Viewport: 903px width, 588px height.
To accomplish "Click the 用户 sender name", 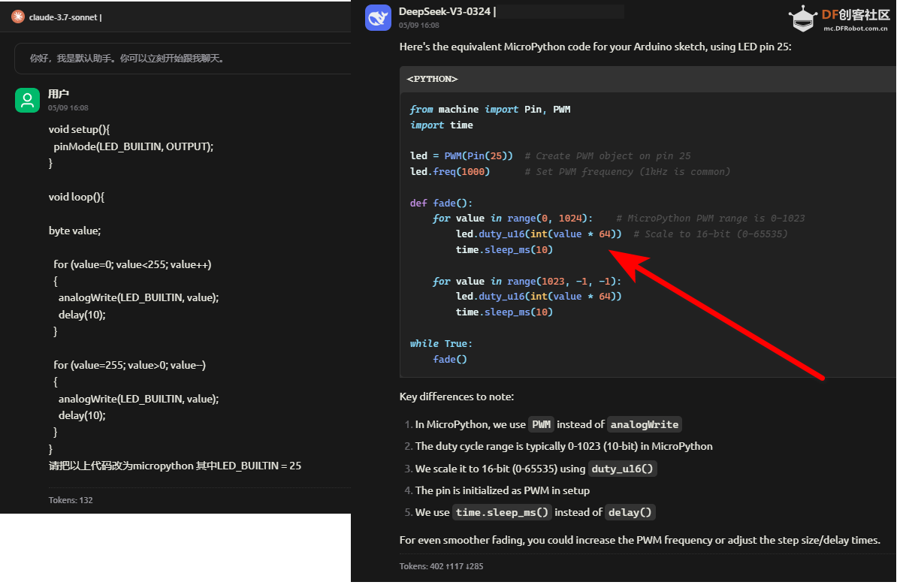I will (x=59, y=94).
